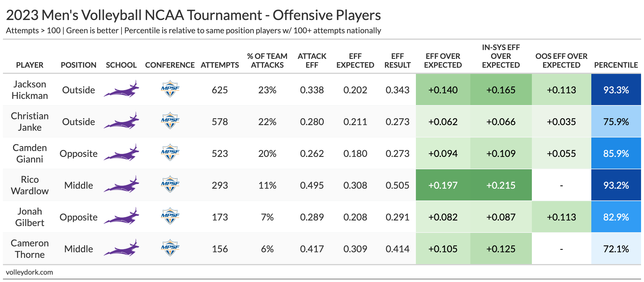
Task: Click Rico Wardlow's MPSF conference logo
Action: (170, 184)
